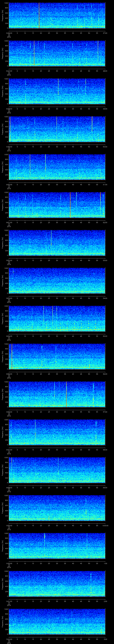Image resolution: width=114 pixels, height=644 pixels.
Task: Select the spectrogram panel starting at 8:48:00
Action: 57,91
